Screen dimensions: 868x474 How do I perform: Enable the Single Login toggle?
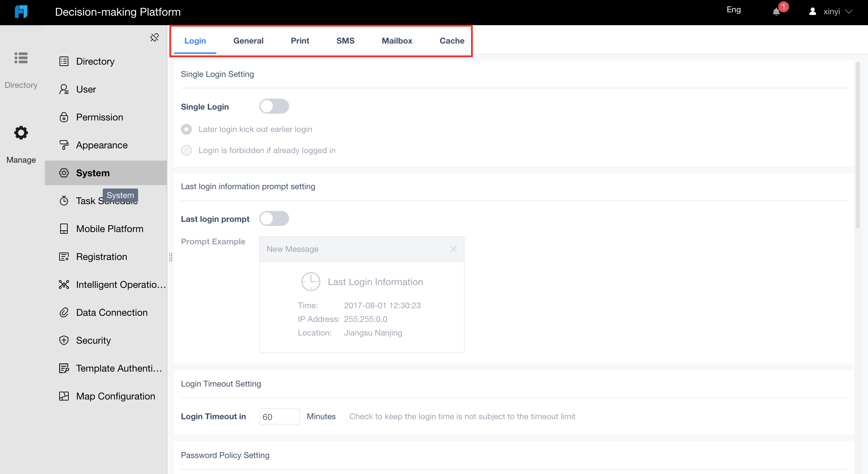click(x=274, y=106)
